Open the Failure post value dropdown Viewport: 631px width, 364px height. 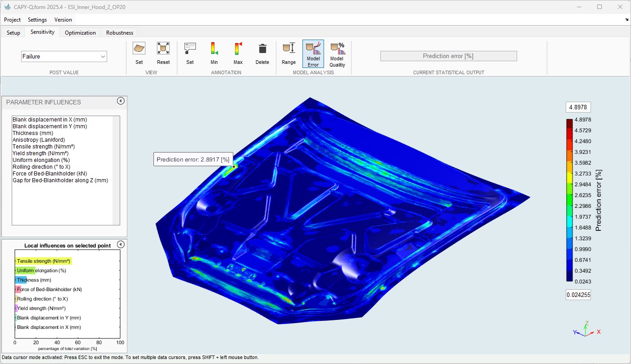pos(64,56)
